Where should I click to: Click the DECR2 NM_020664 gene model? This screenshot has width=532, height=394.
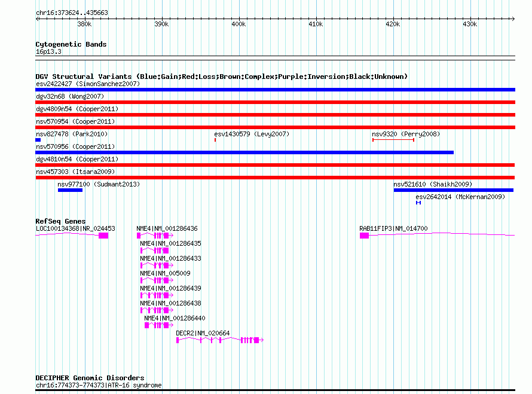[x=219, y=340]
